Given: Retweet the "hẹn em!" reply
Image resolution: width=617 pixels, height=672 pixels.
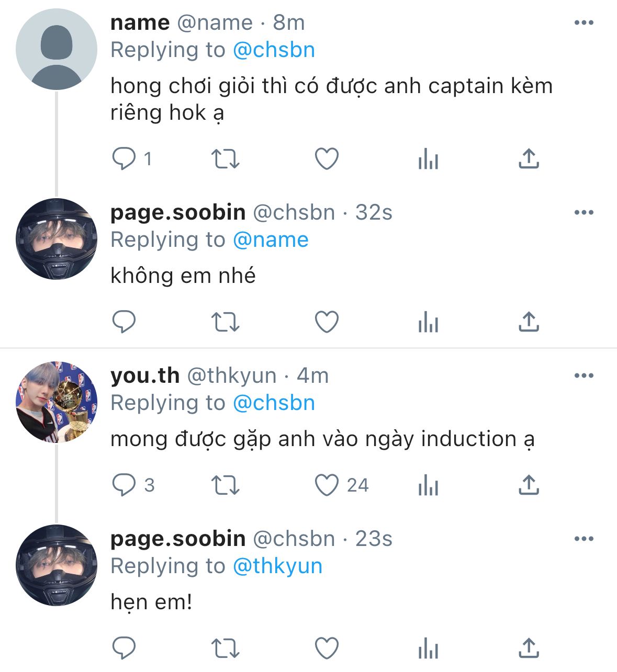Looking at the screenshot, I should (x=225, y=648).
